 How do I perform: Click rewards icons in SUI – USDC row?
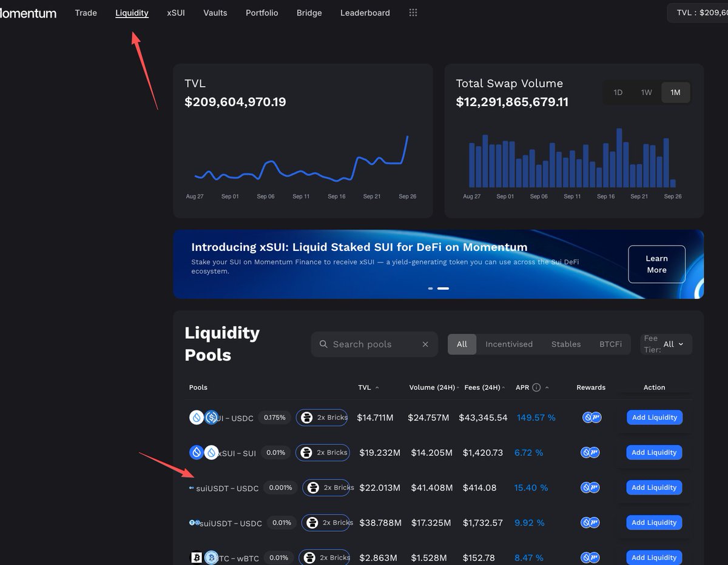(x=591, y=418)
